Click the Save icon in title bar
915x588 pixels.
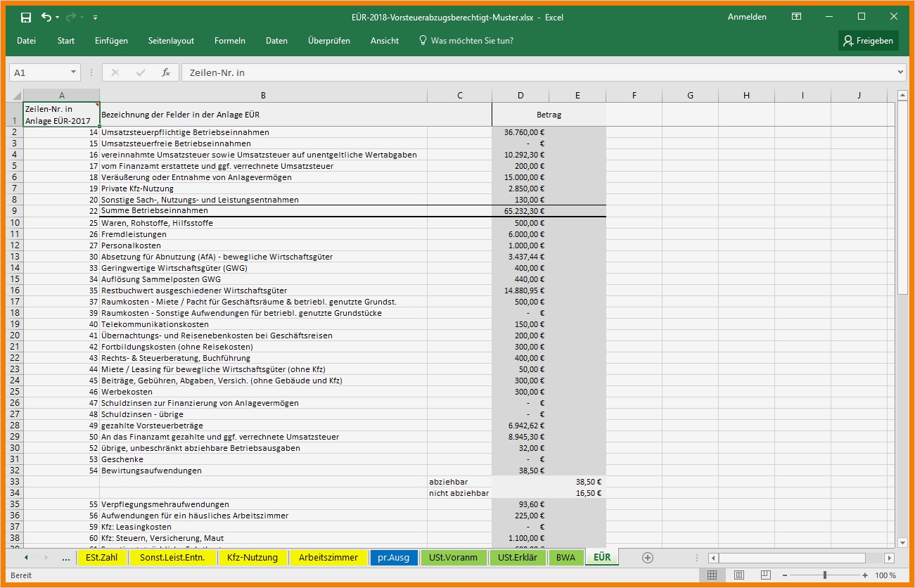pyautogui.click(x=26, y=17)
